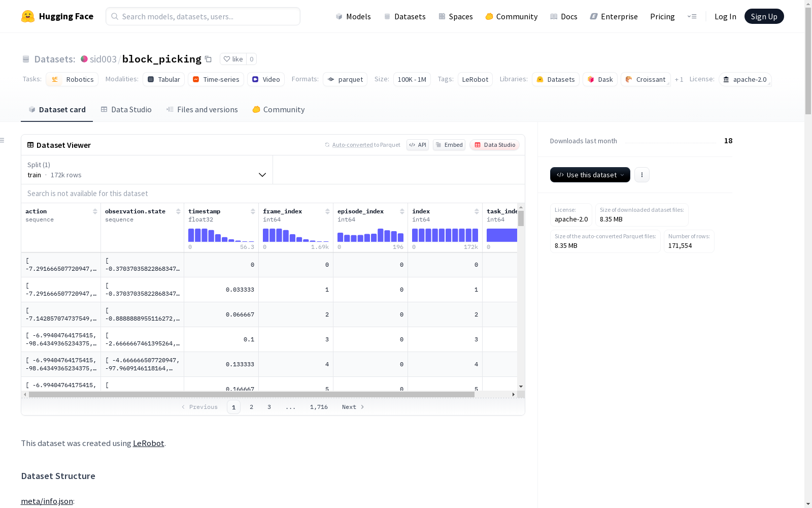
Task: Sort the index column
Action: [477, 211]
